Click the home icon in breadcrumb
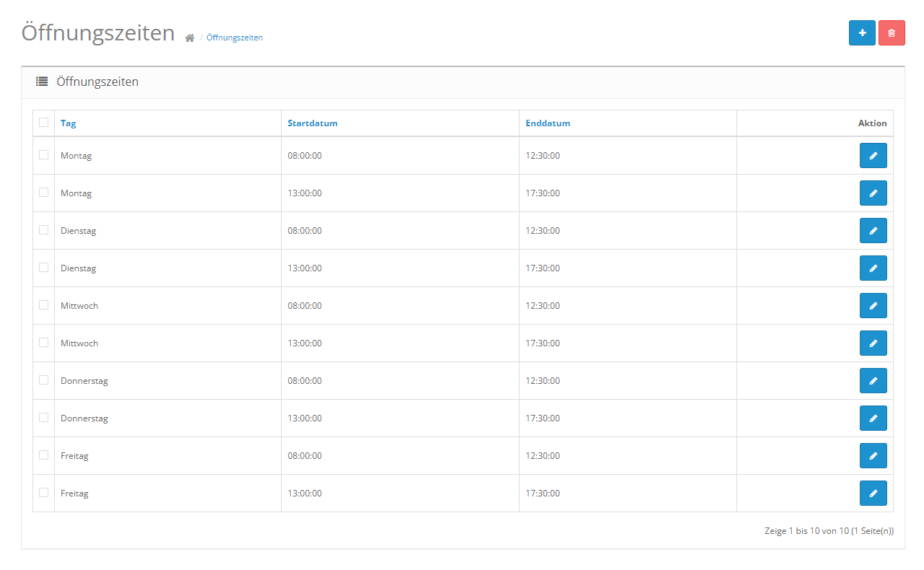Image resolution: width=924 pixels, height=570 pixels. point(190,38)
